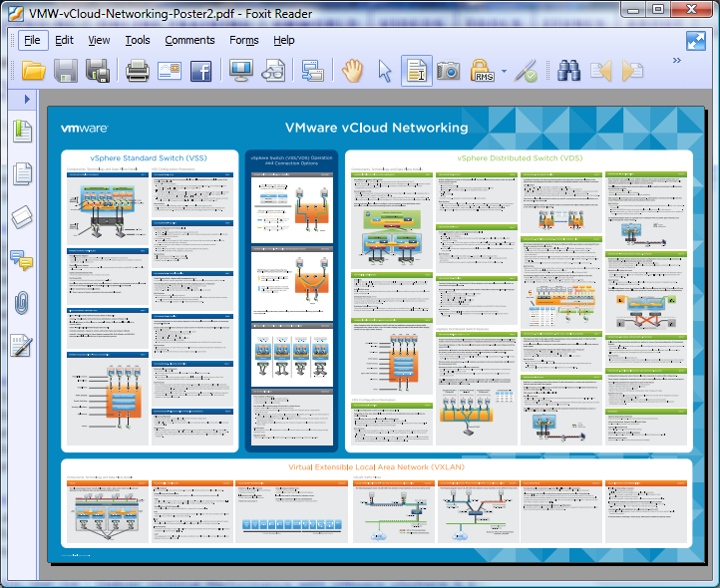This screenshot has height=588, width=720.
Task: Open the View menu
Action: (99, 41)
